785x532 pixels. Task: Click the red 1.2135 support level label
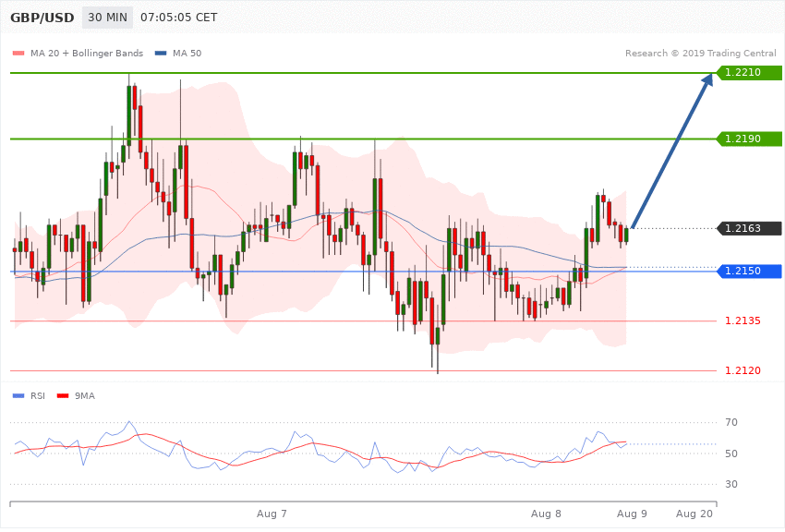point(743,320)
